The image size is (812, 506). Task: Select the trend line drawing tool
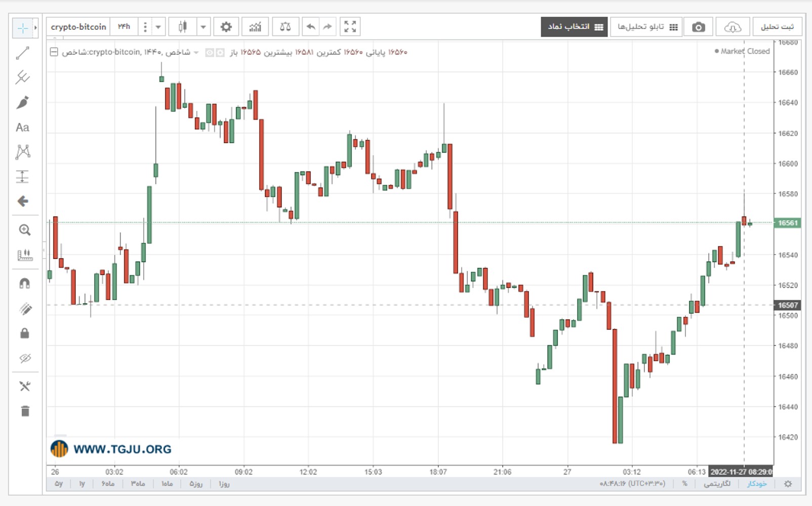click(x=23, y=53)
